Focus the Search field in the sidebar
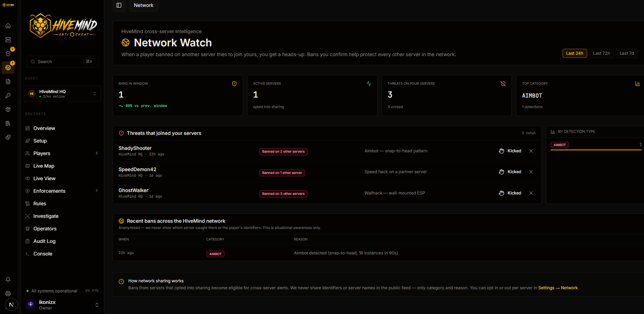The width and height of the screenshot is (644, 314). click(62, 62)
